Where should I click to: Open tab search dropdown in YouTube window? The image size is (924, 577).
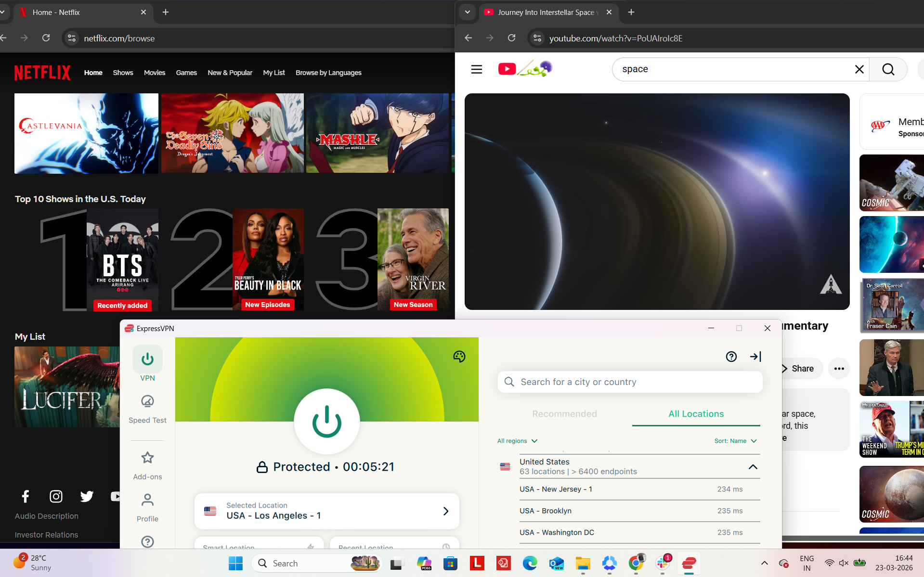467,12
